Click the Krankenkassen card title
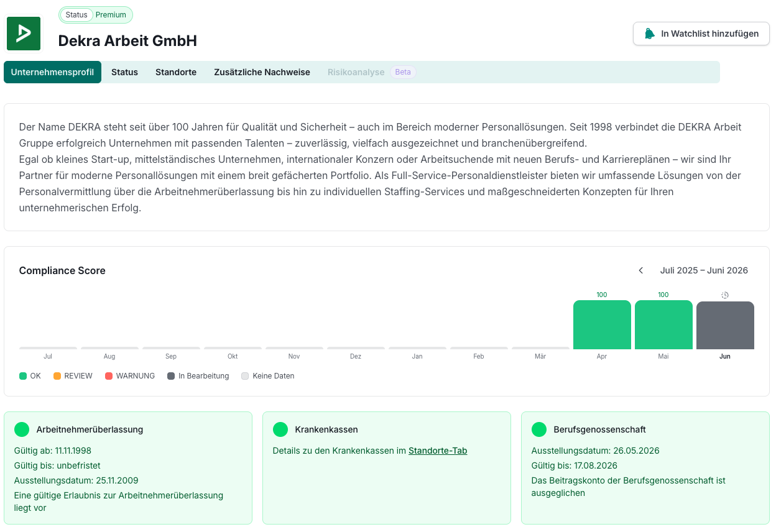The height and width of the screenshot is (532, 776). tap(326, 429)
